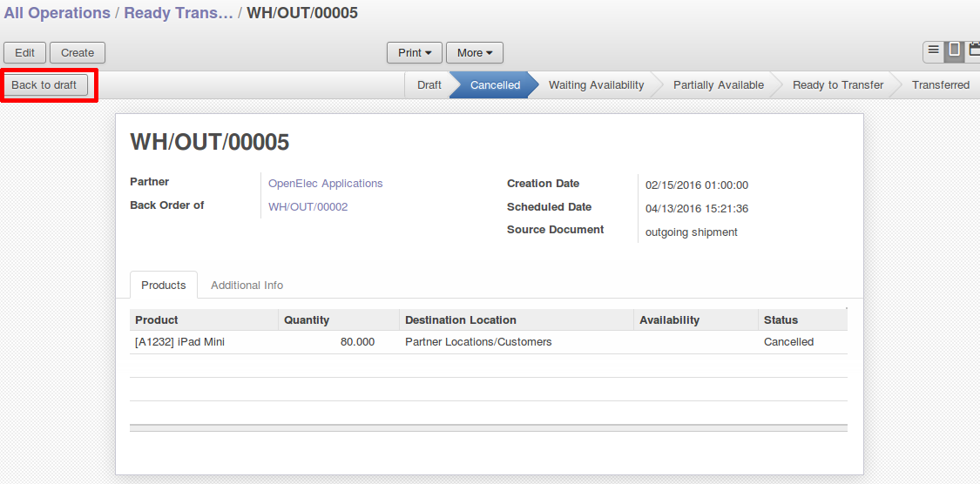Click the Edit button

coord(25,53)
